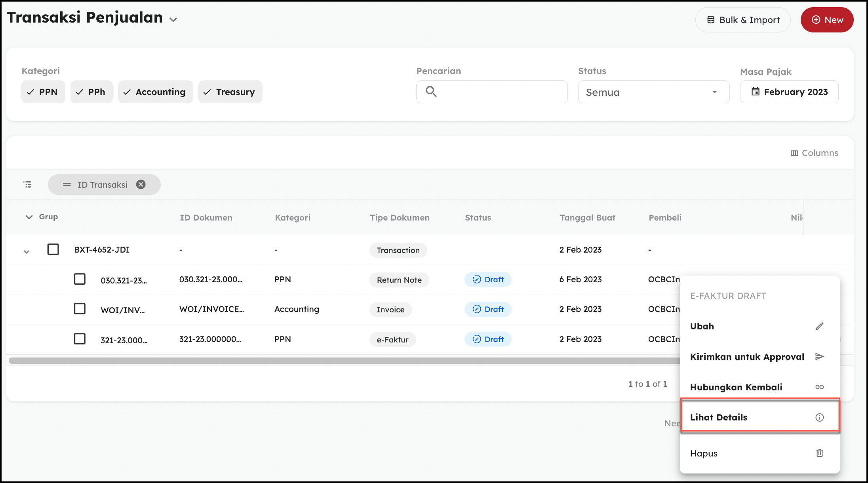Click the Transaction type tag
The image size is (868, 483).
[398, 250]
